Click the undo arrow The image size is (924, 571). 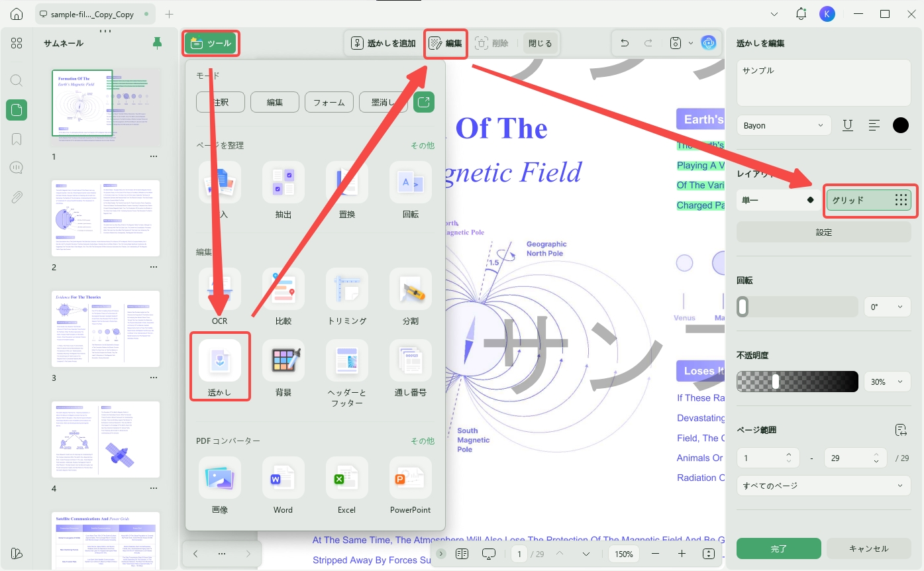pos(625,43)
